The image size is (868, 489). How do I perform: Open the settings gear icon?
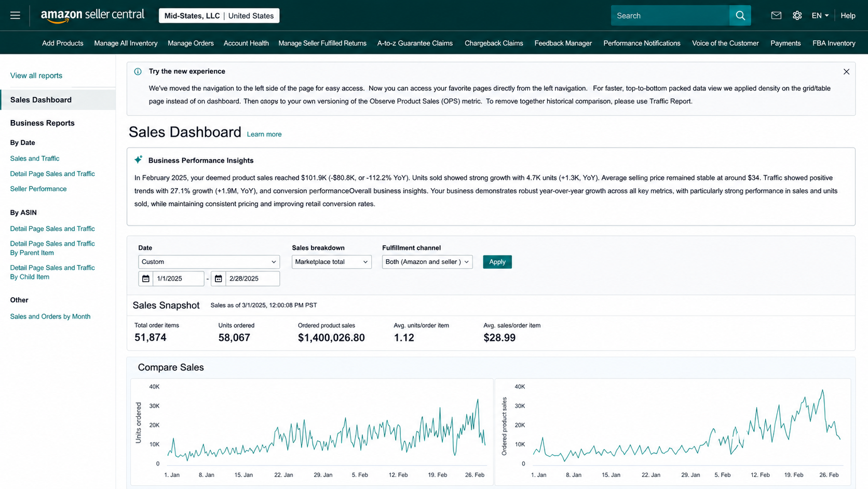(797, 16)
